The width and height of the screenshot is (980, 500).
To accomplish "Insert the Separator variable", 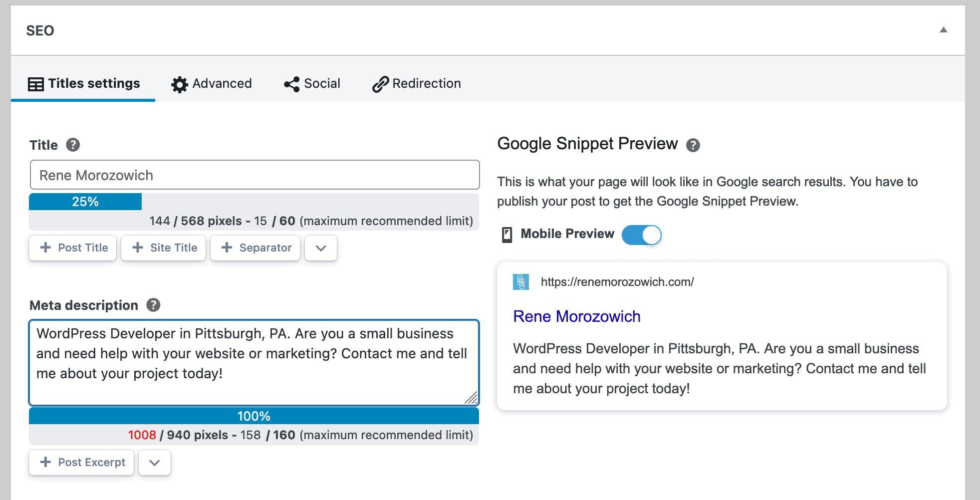I will (255, 248).
